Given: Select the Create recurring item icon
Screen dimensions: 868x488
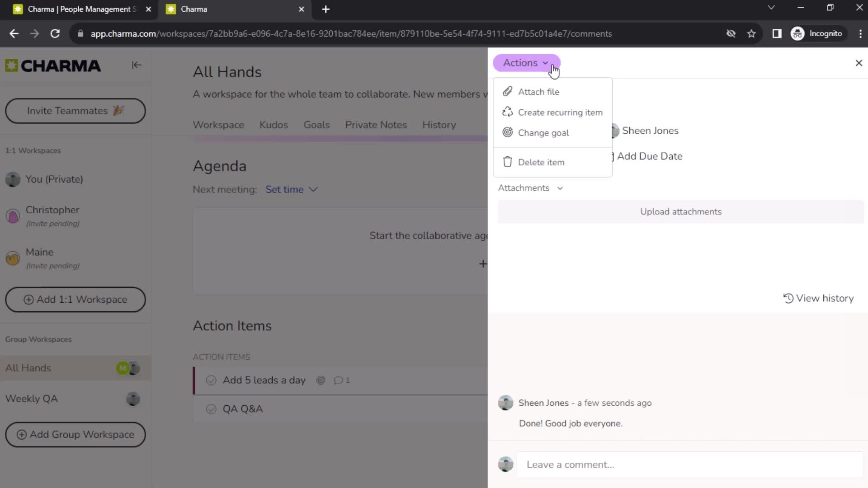Looking at the screenshot, I should click(507, 112).
